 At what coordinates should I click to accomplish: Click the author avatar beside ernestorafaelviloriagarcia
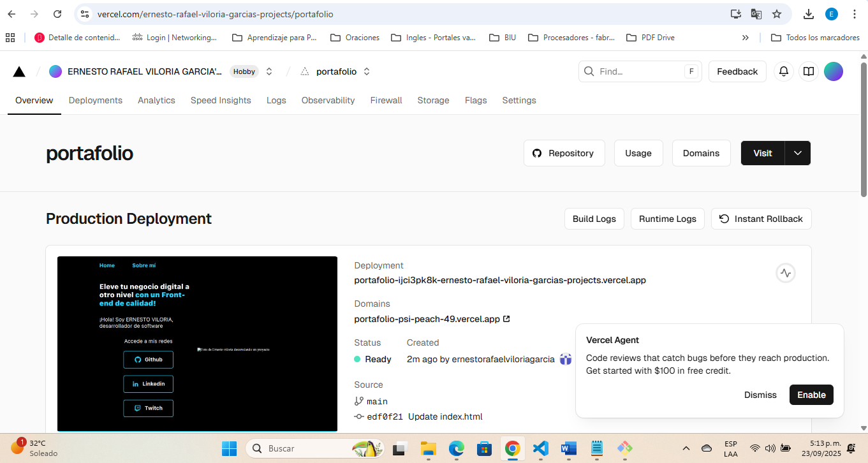pos(566,359)
